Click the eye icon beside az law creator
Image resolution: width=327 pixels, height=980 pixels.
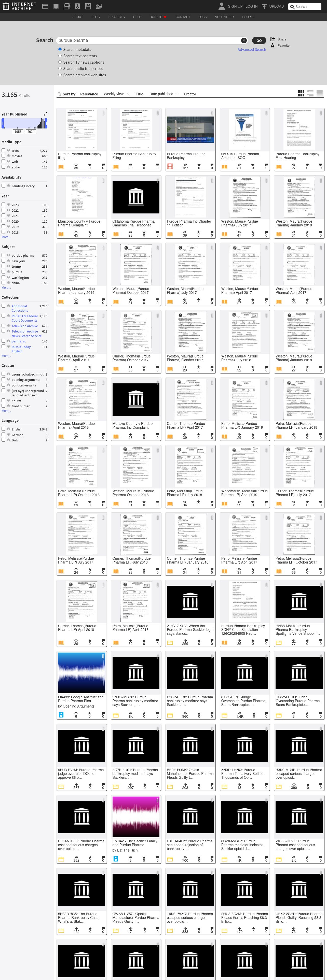click(8, 401)
